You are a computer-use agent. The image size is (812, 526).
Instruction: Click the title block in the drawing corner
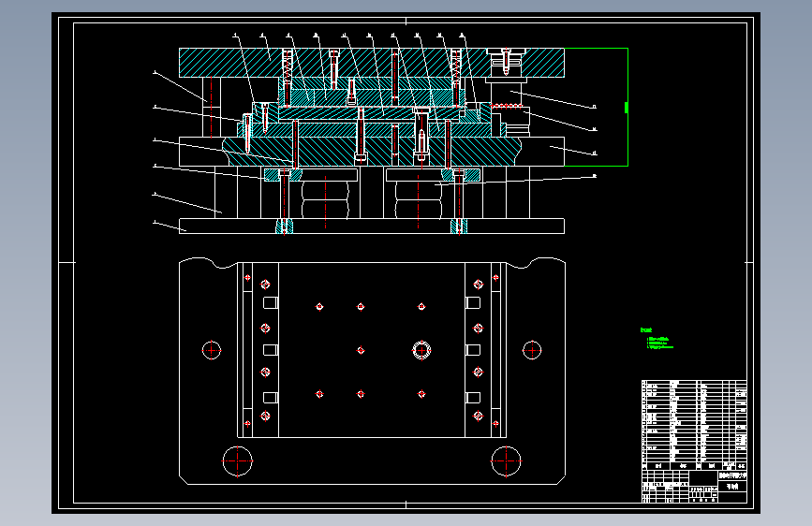pyautogui.click(x=694, y=487)
